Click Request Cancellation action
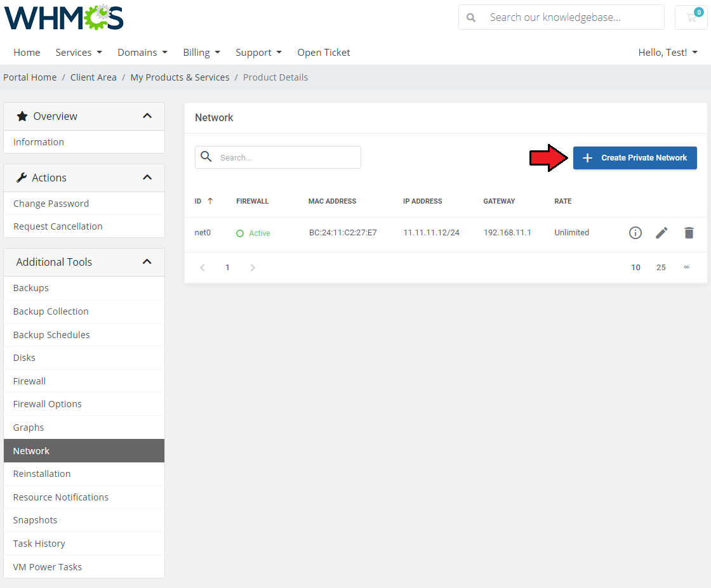Image resolution: width=711 pixels, height=588 pixels. tap(84, 226)
